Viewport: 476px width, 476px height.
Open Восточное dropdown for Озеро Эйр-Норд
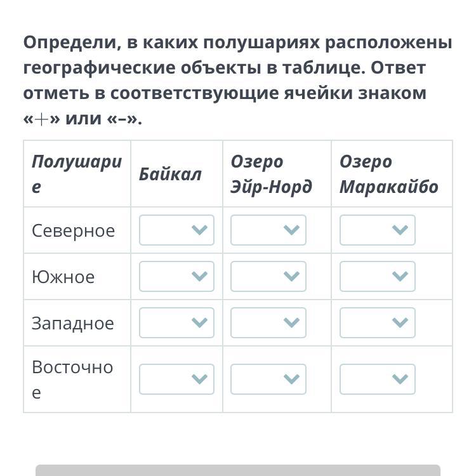(268, 379)
